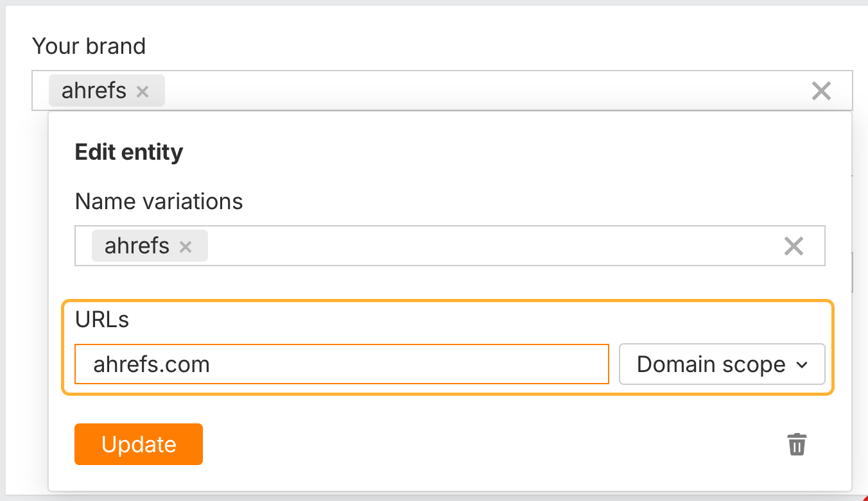The image size is (868, 501).
Task: Click the chevron next to Domain scope
Action: [802, 364]
